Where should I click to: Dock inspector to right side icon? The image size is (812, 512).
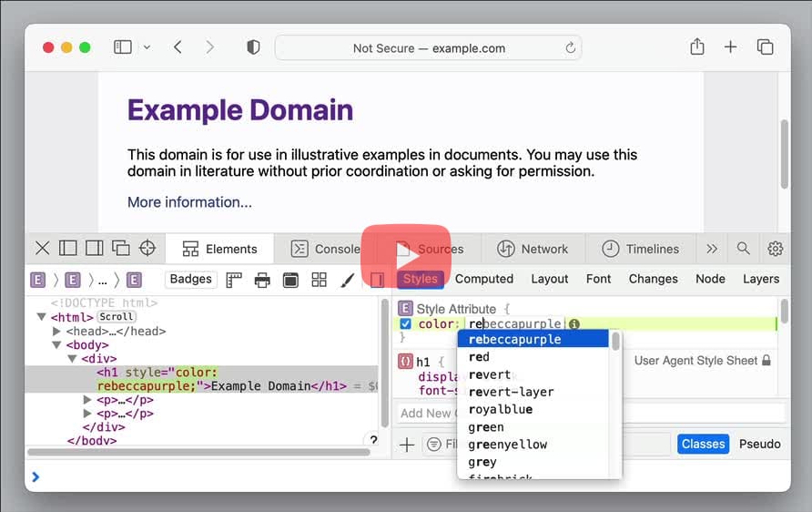[x=95, y=248]
